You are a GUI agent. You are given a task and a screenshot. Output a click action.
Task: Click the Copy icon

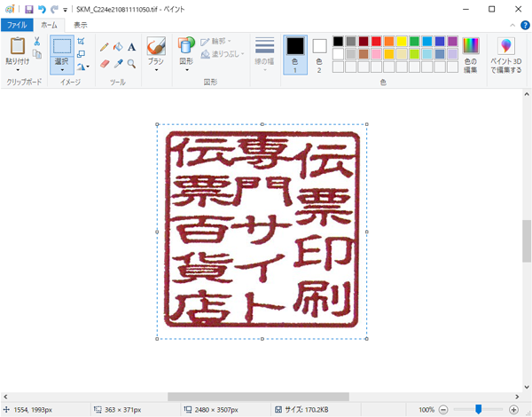[x=36, y=54]
